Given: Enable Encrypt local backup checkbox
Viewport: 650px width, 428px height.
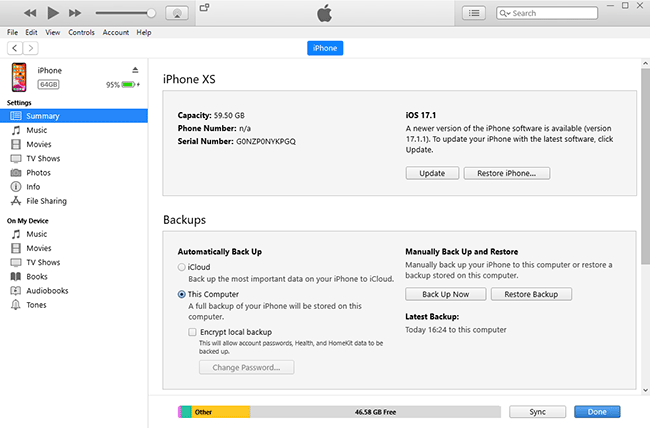Looking at the screenshot, I should (x=192, y=332).
